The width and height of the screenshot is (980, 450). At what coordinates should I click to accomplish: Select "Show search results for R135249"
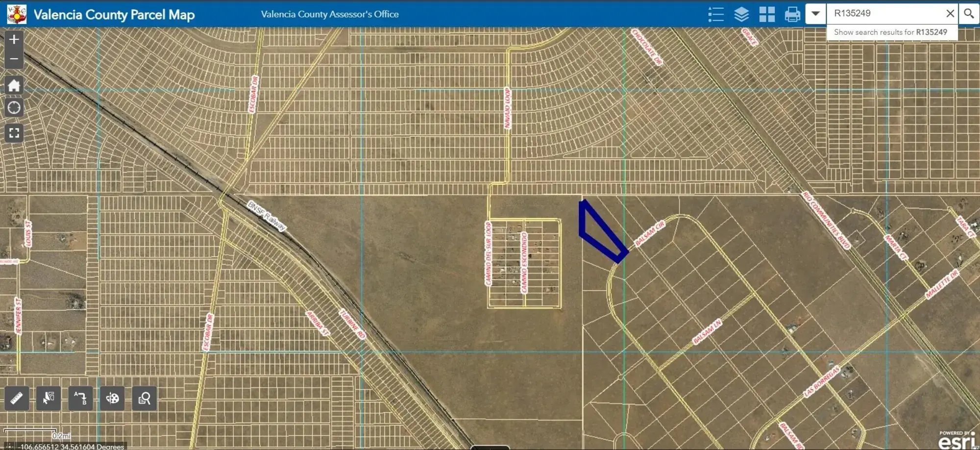point(890,32)
